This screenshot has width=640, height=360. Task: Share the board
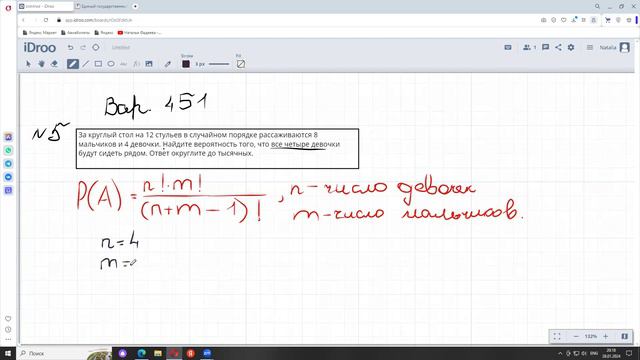(x=558, y=47)
